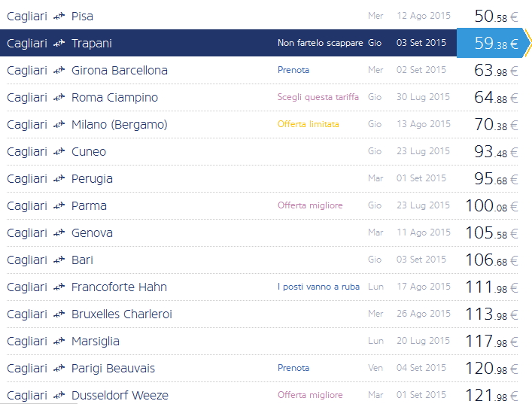Screen dimensions: 532x404
Task: Click the plane icon before Roma Ciampino
Action: [59, 98]
